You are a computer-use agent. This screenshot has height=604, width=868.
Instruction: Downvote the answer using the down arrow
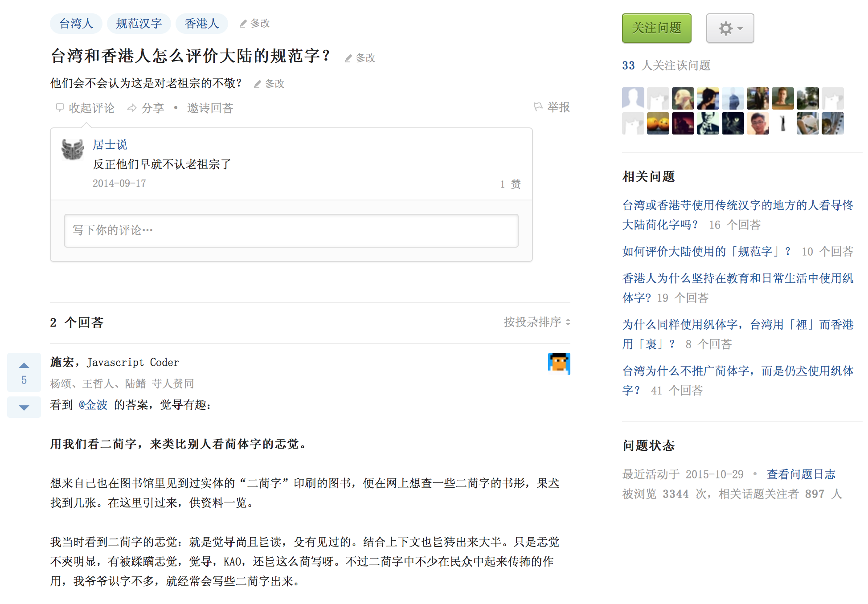click(x=24, y=407)
